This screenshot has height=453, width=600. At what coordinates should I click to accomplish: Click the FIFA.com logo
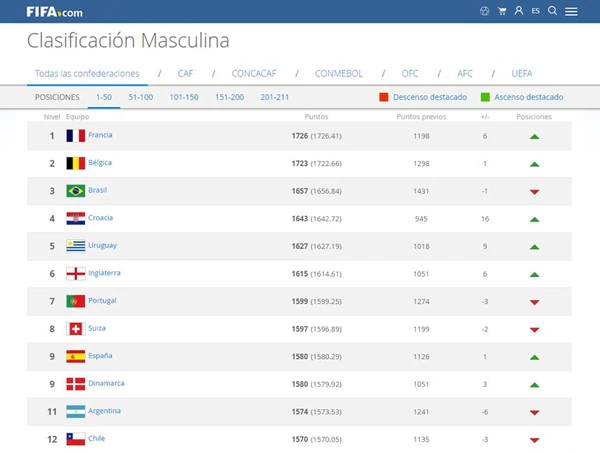point(54,12)
